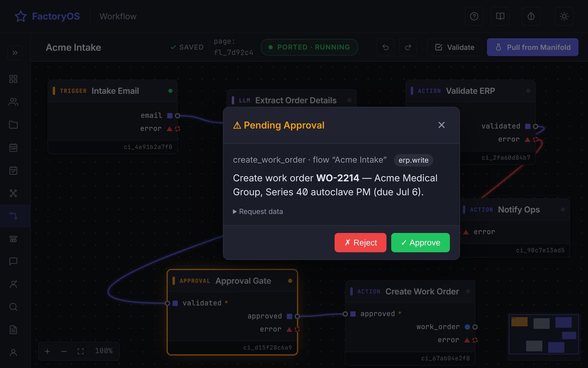Click node id ci_90c7e13ad5
This screenshot has height=368, width=588.
pyautogui.click(x=540, y=251)
